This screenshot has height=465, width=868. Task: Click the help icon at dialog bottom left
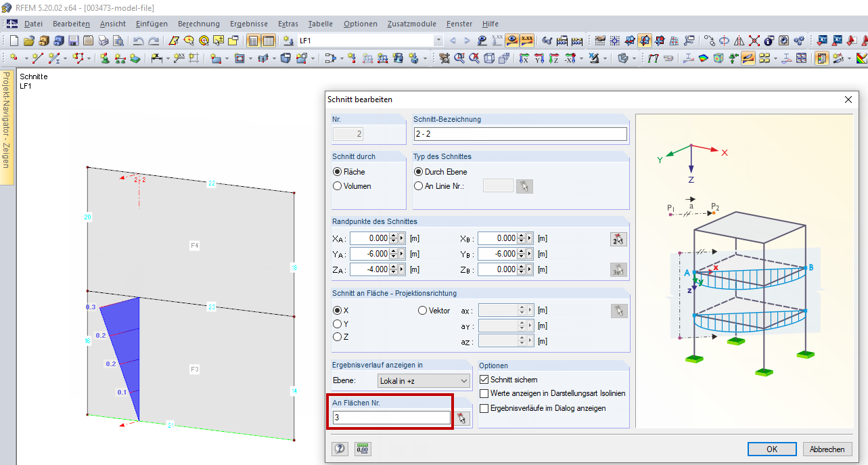pyautogui.click(x=340, y=448)
